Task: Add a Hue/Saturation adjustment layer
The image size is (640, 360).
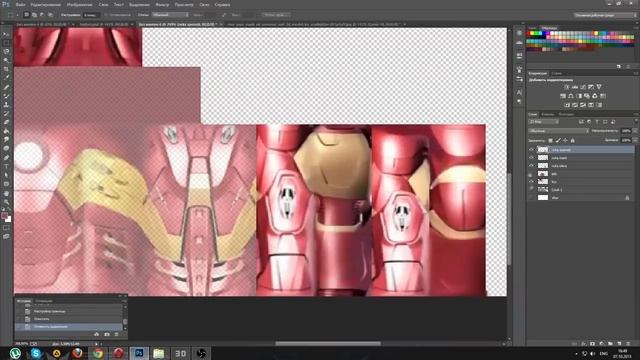Action: click(x=563, y=96)
